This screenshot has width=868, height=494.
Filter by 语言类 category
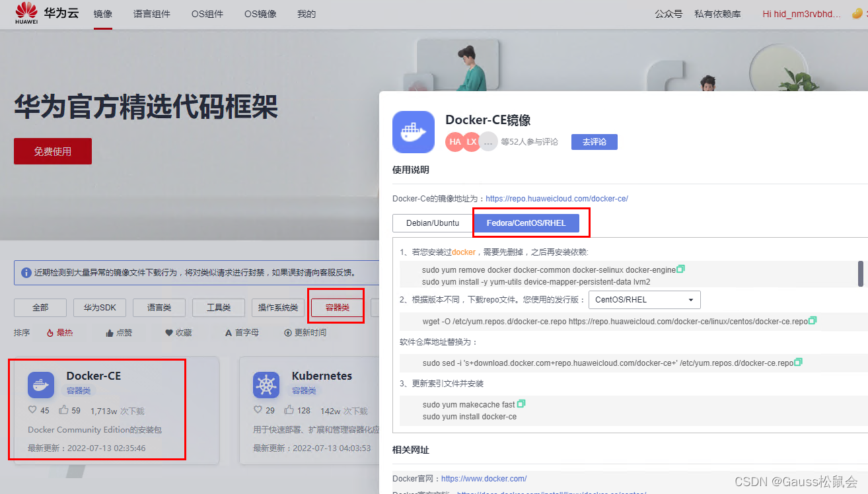click(x=159, y=307)
